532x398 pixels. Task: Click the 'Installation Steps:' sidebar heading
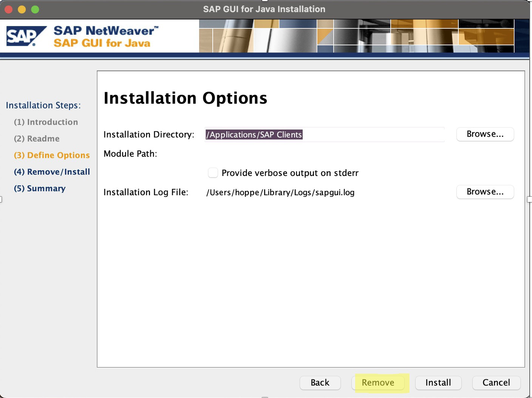coord(43,105)
